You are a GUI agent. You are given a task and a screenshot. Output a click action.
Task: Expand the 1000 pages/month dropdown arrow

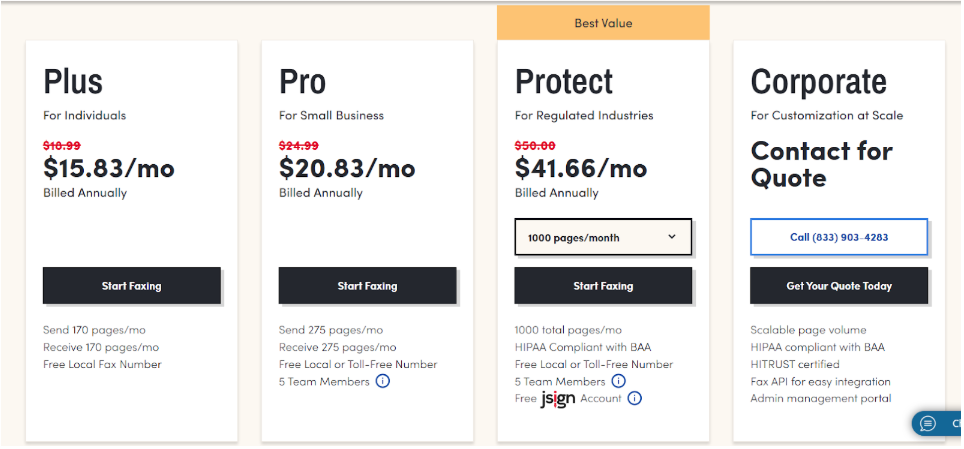tap(672, 237)
